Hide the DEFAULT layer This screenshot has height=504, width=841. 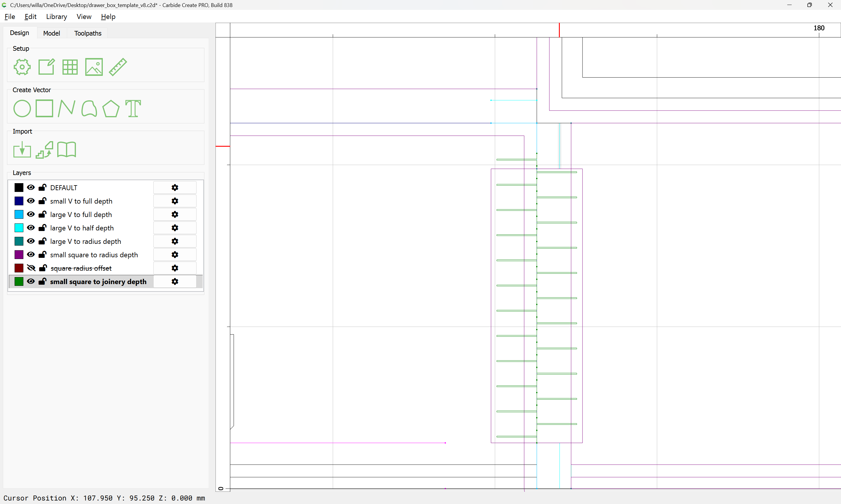[31, 188]
